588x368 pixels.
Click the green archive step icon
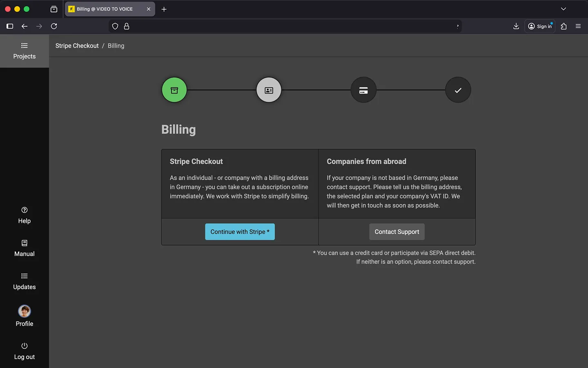click(174, 90)
